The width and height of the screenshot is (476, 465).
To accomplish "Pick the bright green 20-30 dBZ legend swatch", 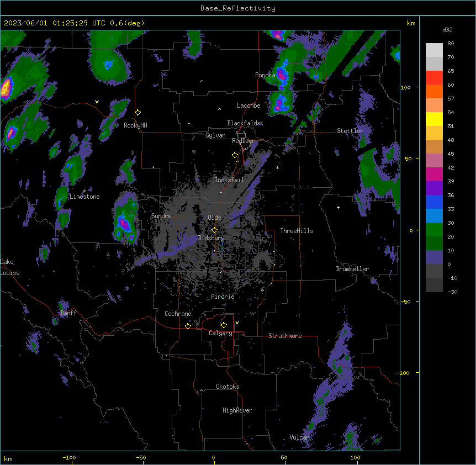I will pos(434,230).
